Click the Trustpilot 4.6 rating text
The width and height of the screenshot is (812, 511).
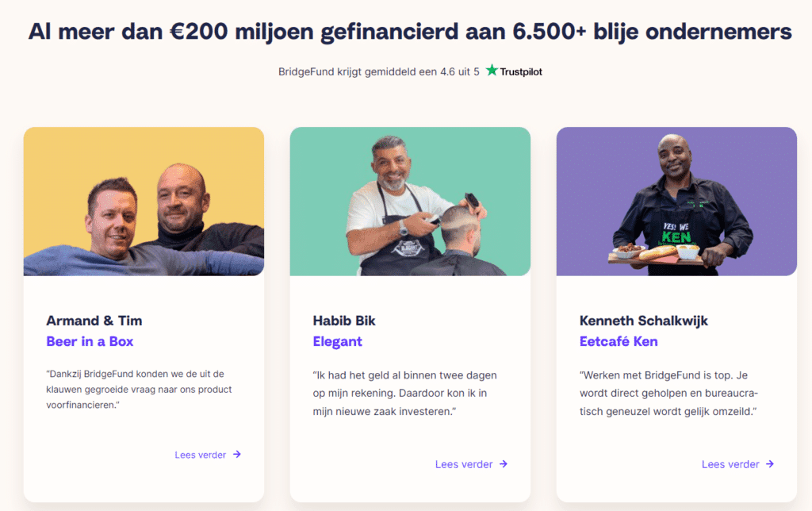(378, 71)
